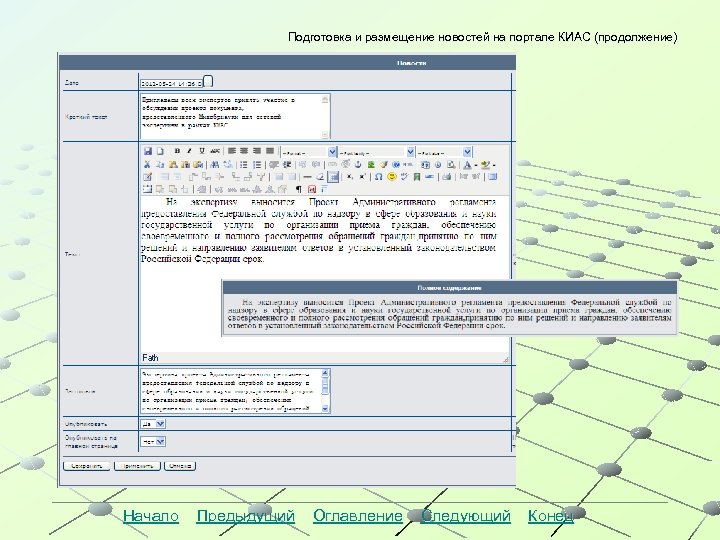
Task: Click the Cut scissors icon
Action: click(146, 164)
